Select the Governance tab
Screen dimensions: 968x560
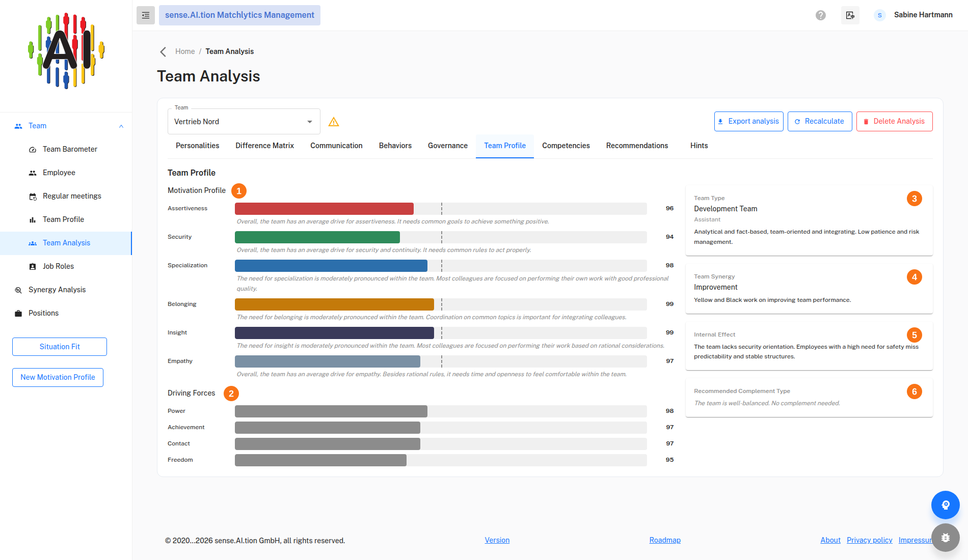click(448, 146)
